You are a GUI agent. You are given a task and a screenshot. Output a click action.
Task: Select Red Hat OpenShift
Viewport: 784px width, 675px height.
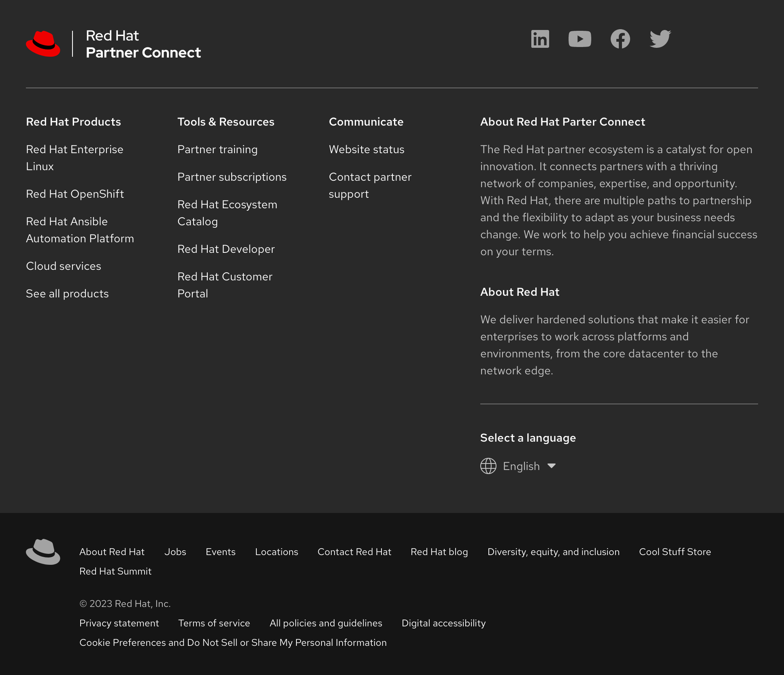click(x=75, y=194)
